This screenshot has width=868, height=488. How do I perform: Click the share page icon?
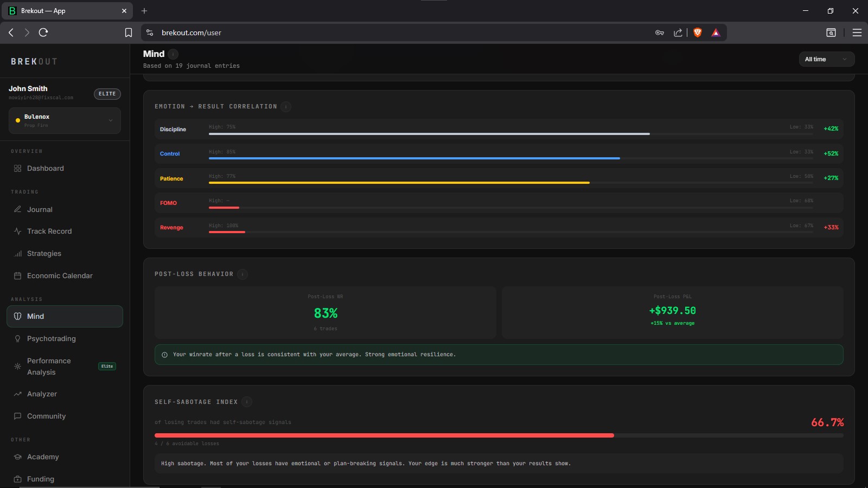click(x=678, y=33)
